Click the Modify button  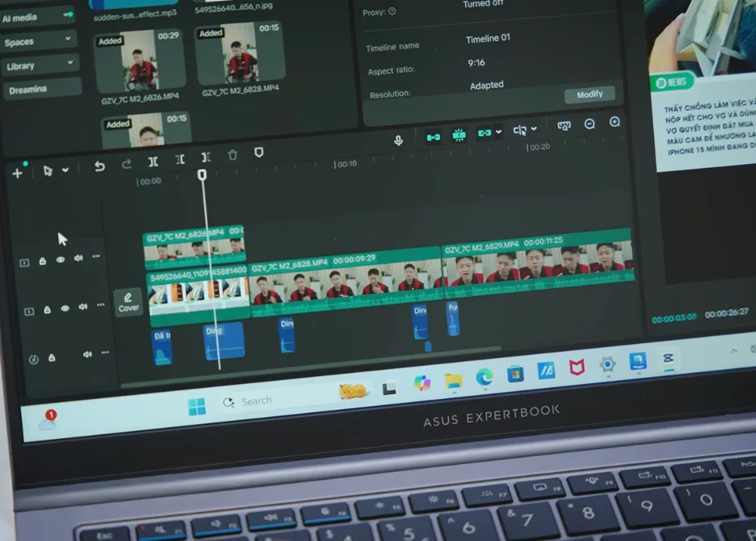[590, 94]
